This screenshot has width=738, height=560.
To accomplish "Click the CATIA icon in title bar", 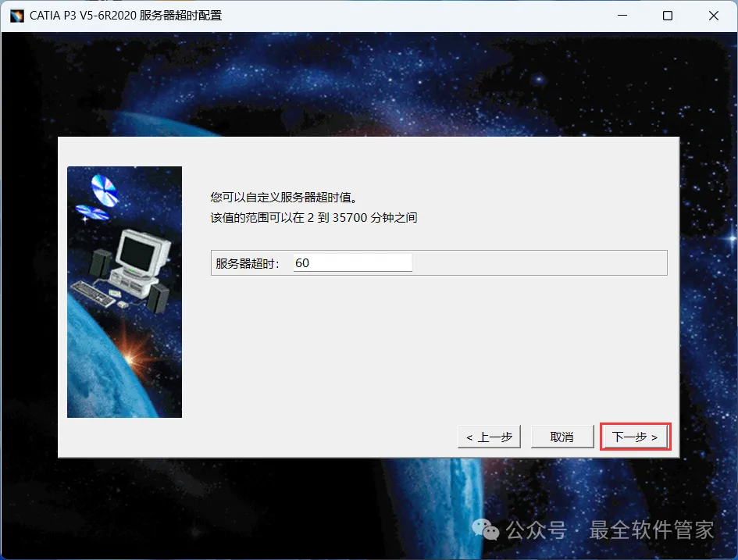I will pyautogui.click(x=17, y=16).
